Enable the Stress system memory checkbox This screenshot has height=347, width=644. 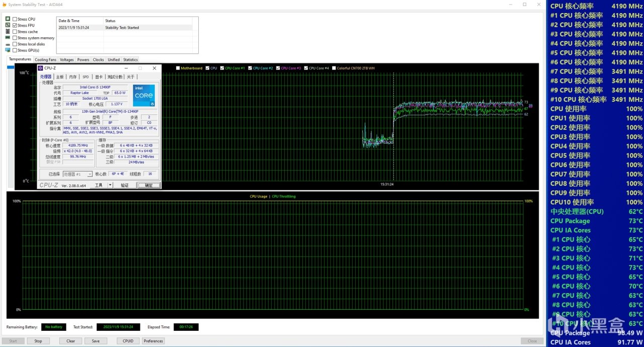click(15, 38)
